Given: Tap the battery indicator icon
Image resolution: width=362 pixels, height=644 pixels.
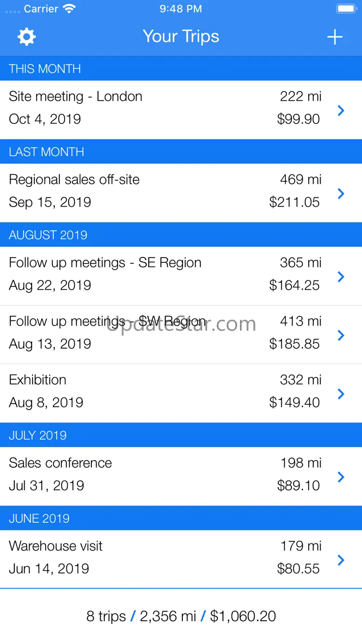Looking at the screenshot, I should tap(346, 9).
